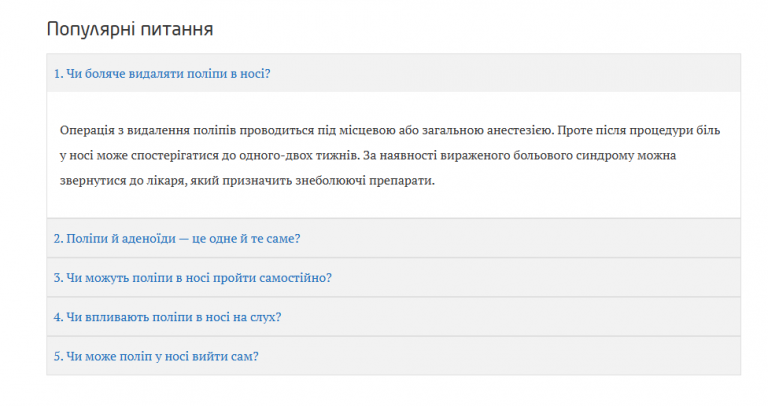This screenshot has height=406, width=768.
Task: Click the word "слух" in question four
Action: (x=263, y=316)
